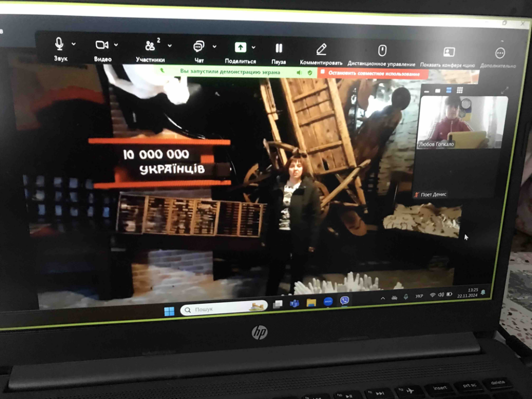Pause the screen share with Пауза
532x399 pixels.
(278, 54)
